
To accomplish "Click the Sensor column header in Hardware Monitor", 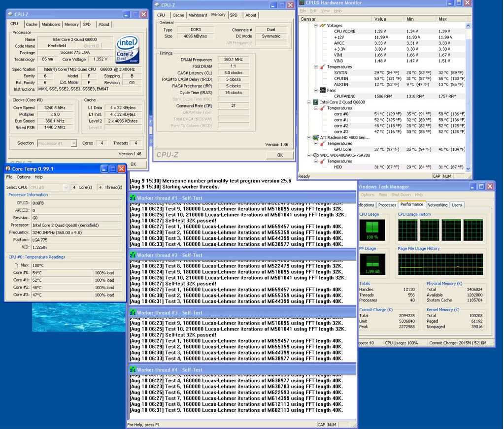I will [335, 19].
